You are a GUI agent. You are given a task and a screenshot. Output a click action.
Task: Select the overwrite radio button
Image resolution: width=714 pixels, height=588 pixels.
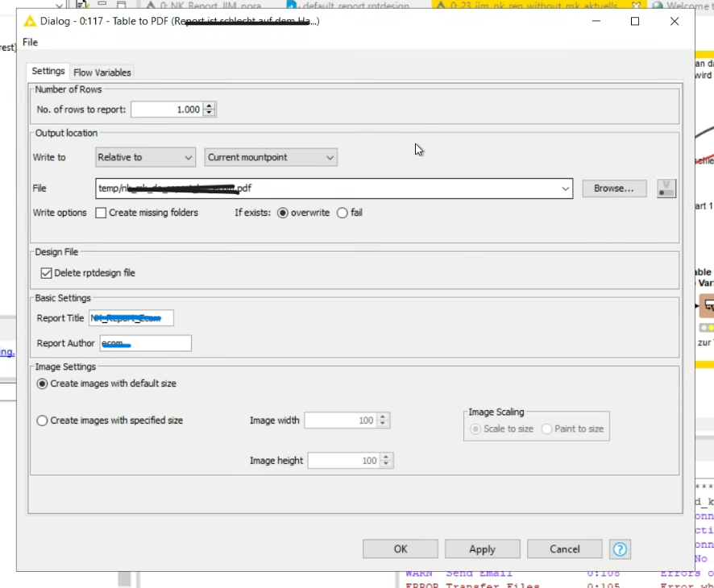(x=282, y=213)
